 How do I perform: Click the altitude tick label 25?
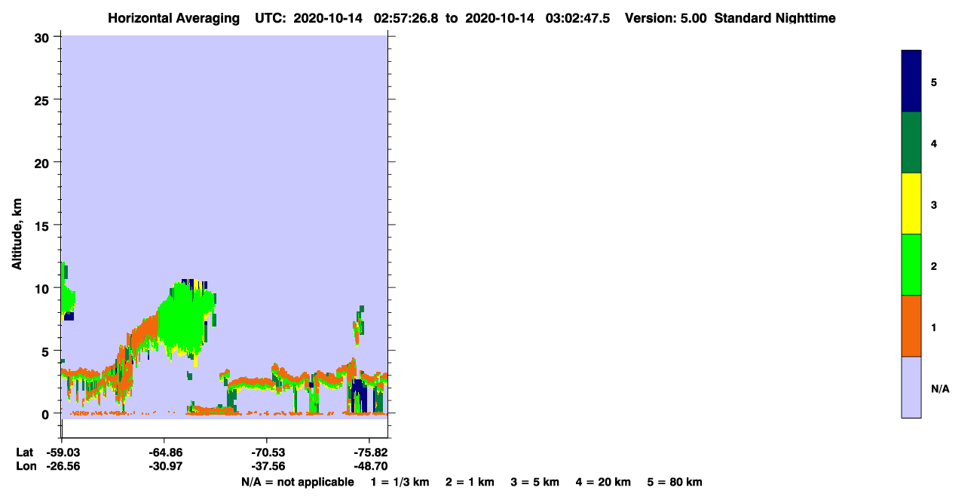(43, 100)
